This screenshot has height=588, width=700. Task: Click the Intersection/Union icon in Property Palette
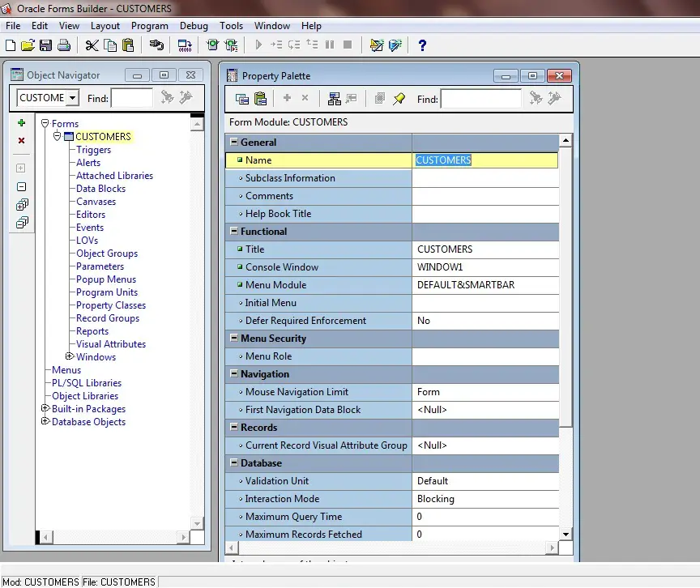point(379,98)
